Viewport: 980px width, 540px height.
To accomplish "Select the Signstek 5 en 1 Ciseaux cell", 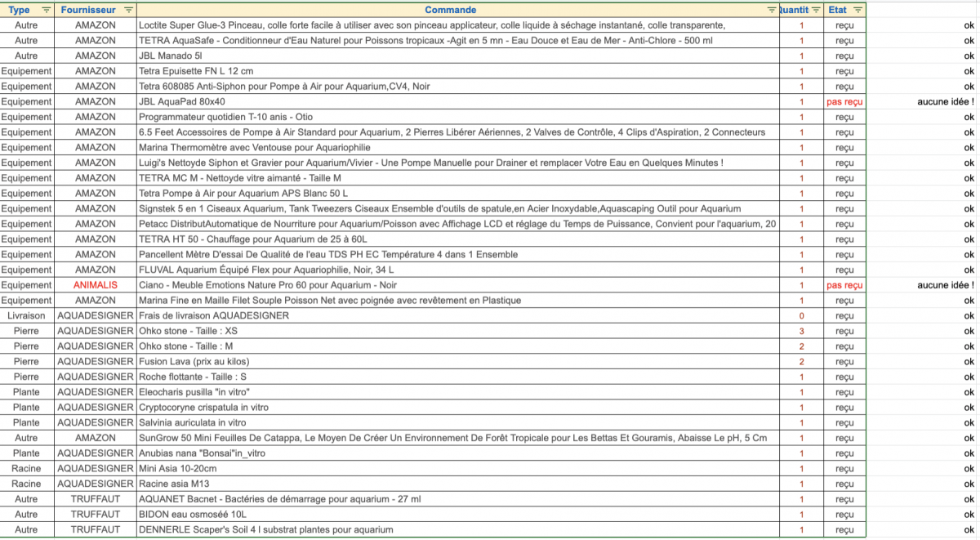I will click(x=458, y=208).
